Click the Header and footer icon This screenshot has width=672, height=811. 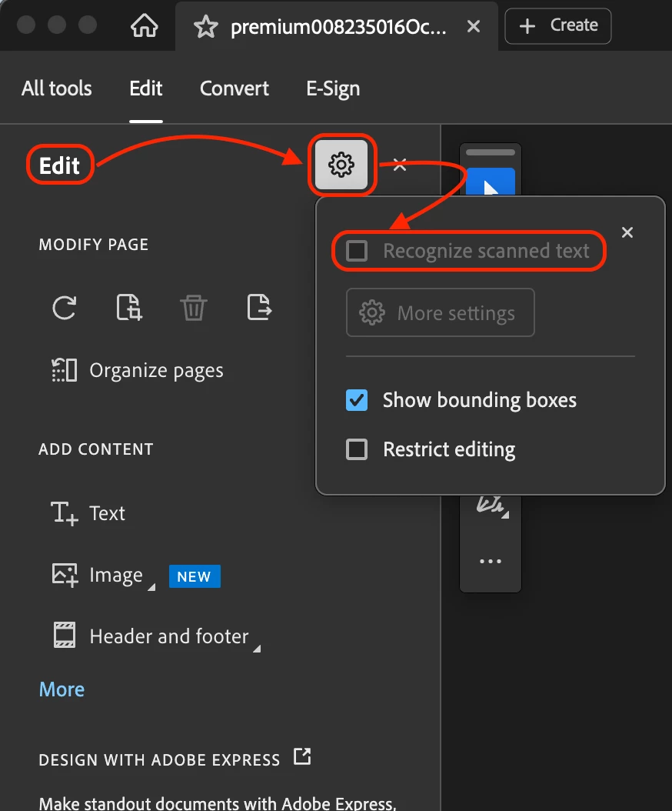point(65,635)
